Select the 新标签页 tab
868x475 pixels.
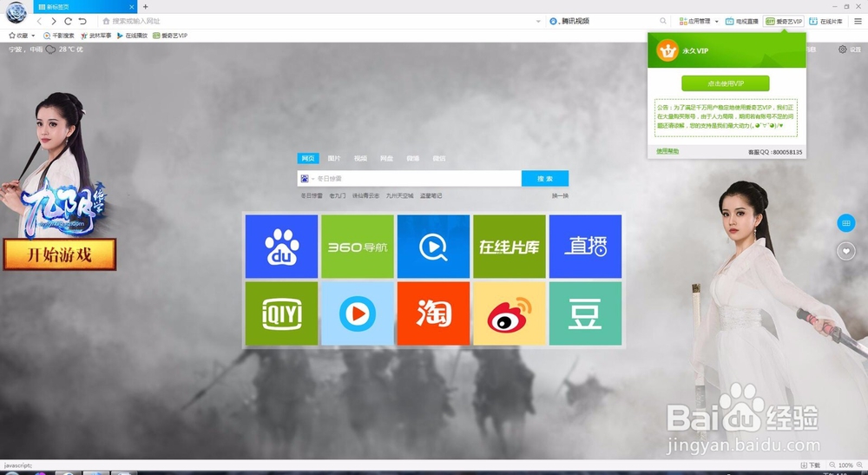[85, 7]
